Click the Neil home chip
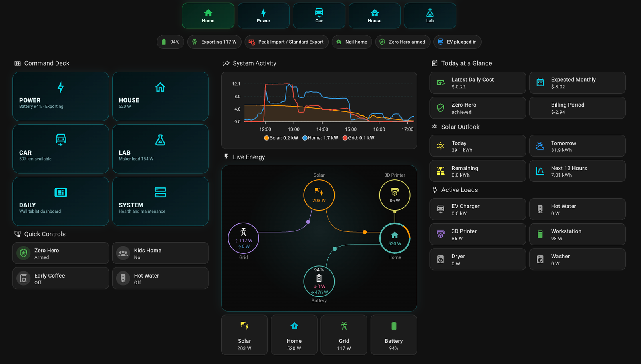The width and height of the screenshot is (641, 364). pos(352,42)
